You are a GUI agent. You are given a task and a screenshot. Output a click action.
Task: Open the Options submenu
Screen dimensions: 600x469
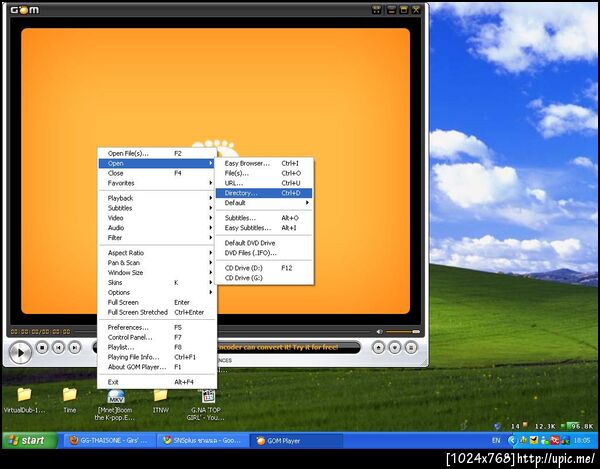[157, 293]
